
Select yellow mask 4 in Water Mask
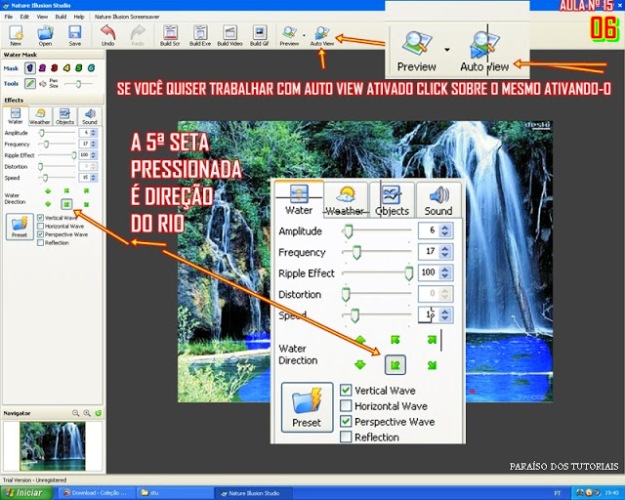coord(67,68)
